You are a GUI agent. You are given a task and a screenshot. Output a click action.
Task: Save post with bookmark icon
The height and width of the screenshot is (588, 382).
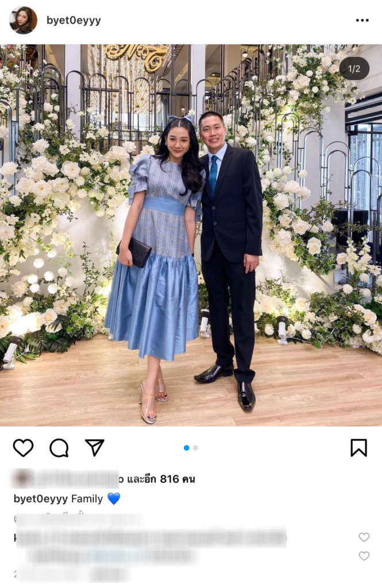(358, 448)
